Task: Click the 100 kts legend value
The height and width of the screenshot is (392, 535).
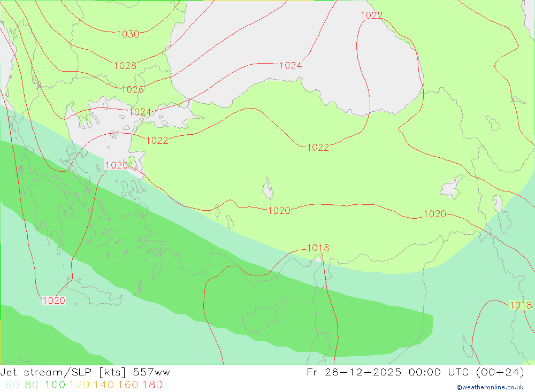Action: tap(55, 385)
